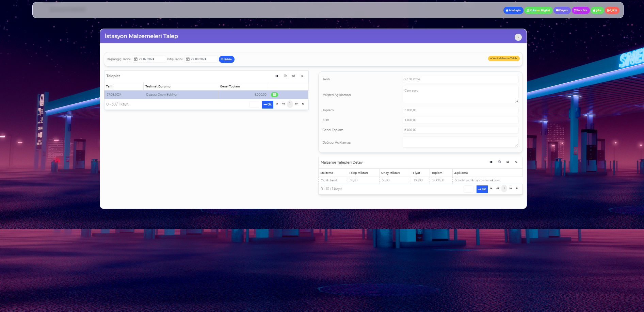The height and width of the screenshot is (312, 644).
Task: Open list view icon in Talepler header
Action: pyautogui.click(x=277, y=76)
